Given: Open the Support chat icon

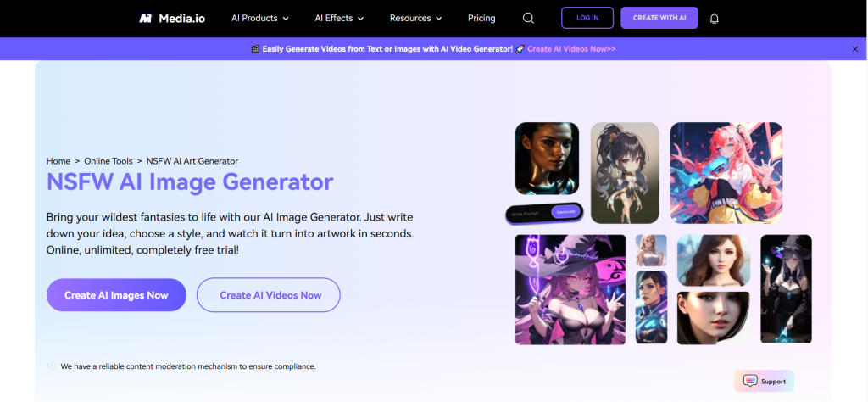Looking at the screenshot, I should coord(750,381).
